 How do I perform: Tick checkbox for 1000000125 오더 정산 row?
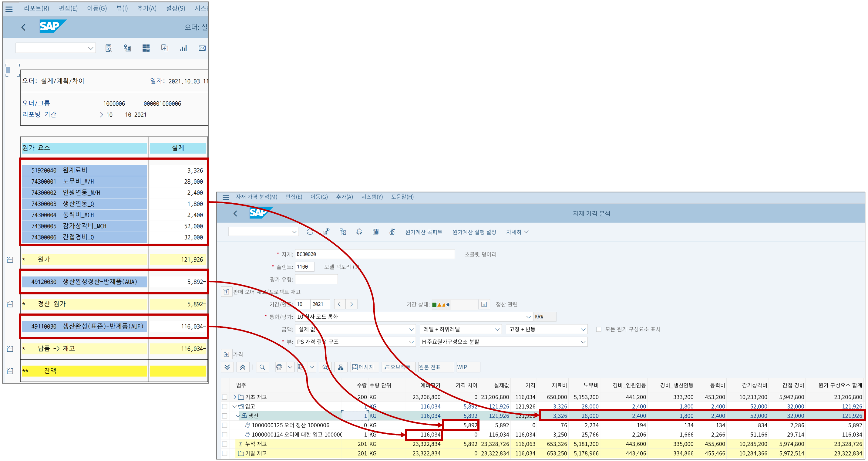coord(225,425)
